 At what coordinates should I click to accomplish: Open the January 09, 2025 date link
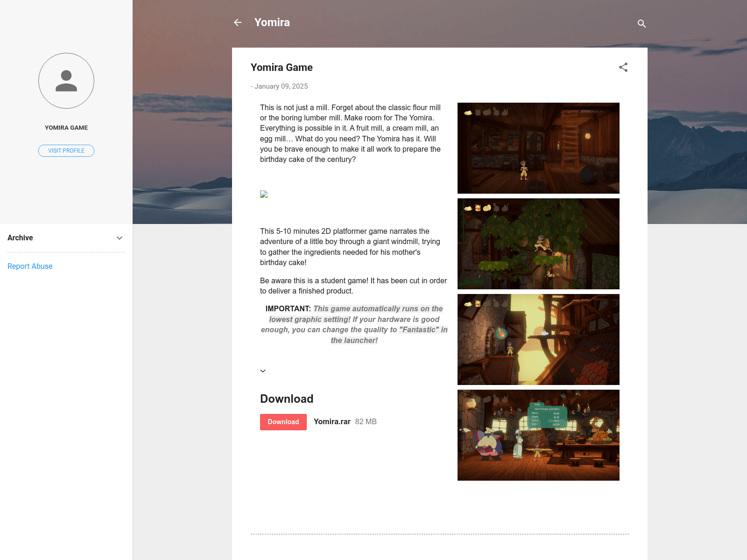281,86
